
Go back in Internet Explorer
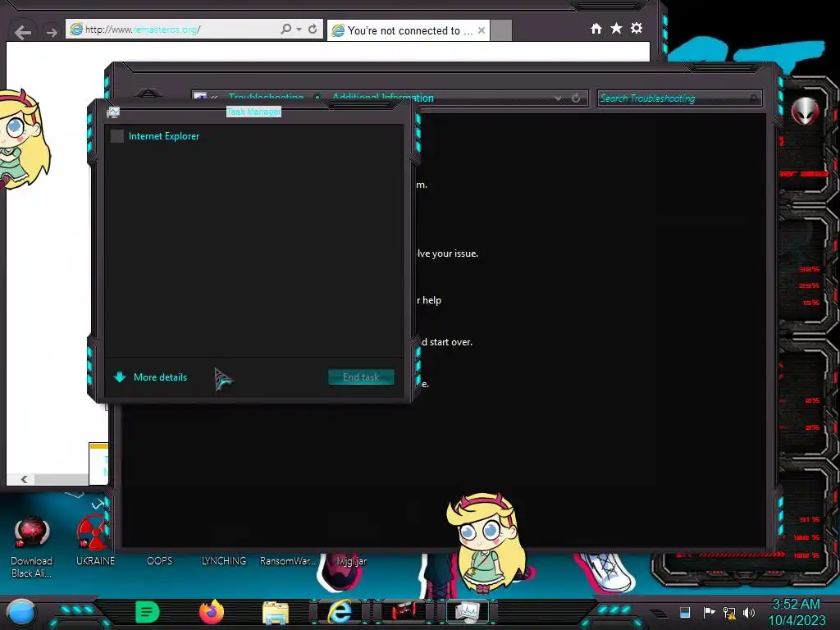[22, 33]
